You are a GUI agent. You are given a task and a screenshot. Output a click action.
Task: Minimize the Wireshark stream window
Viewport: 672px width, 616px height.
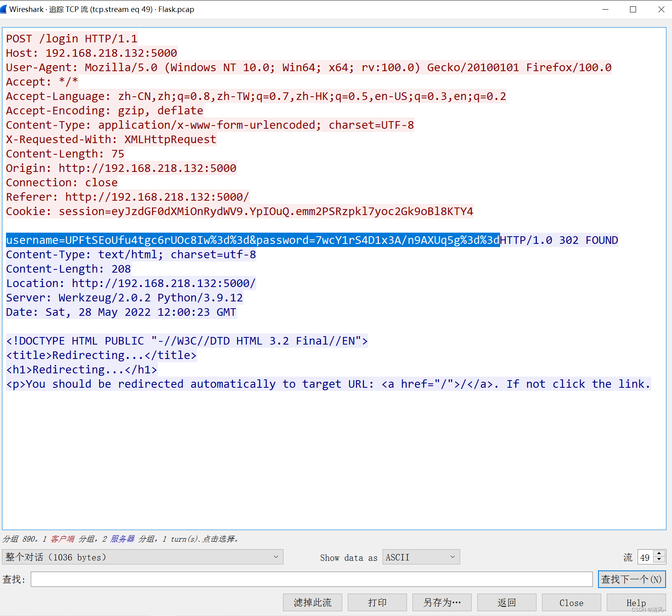pyautogui.click(x=606, y=9)
